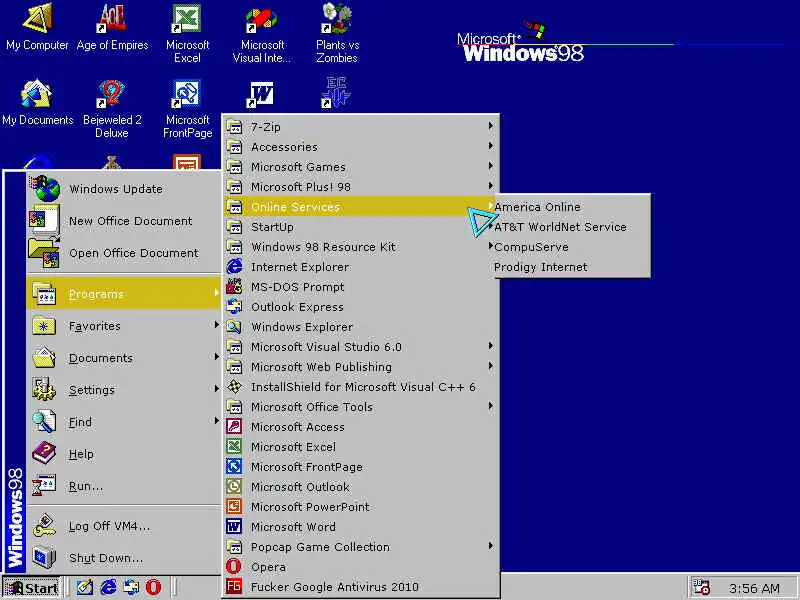Select Find in the start menu
The width and height of the screenshot is (800, 600).
[124, 421]
